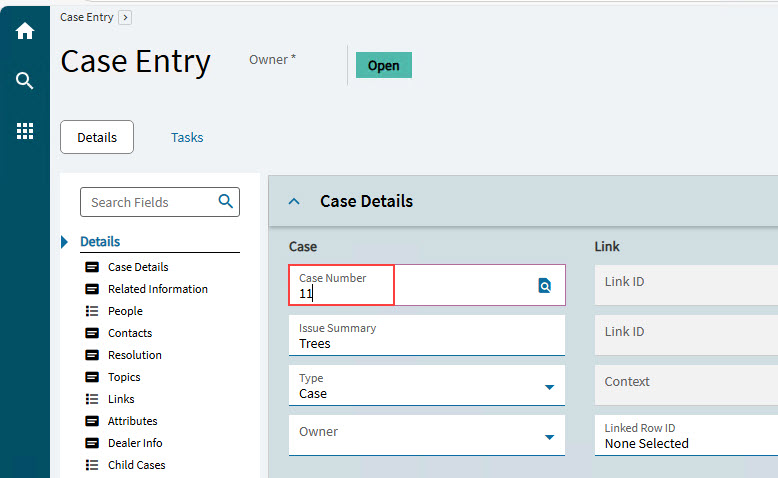Click the Case Details section icon in sidebar
The image size is (778, 478).
click(92, 267)
